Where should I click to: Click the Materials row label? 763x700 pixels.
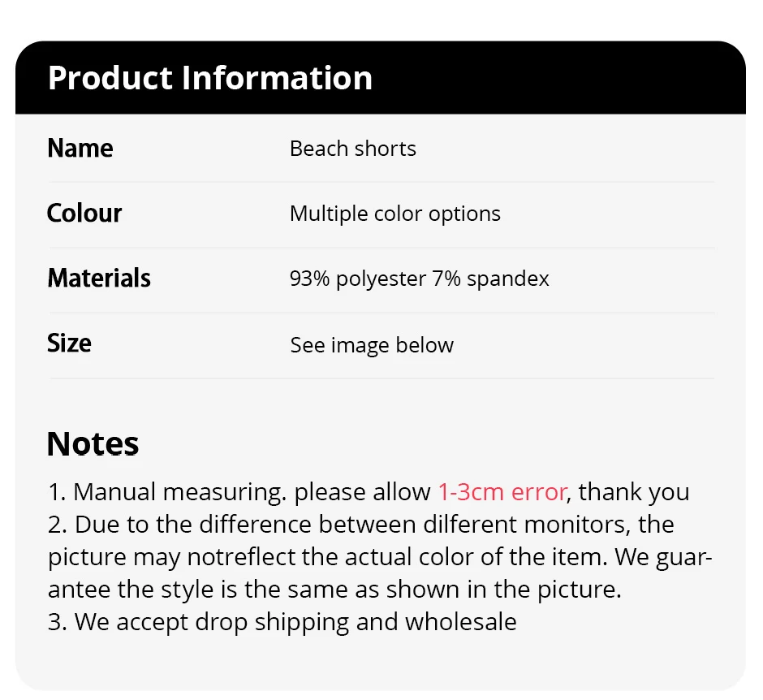tap(99, 279)
